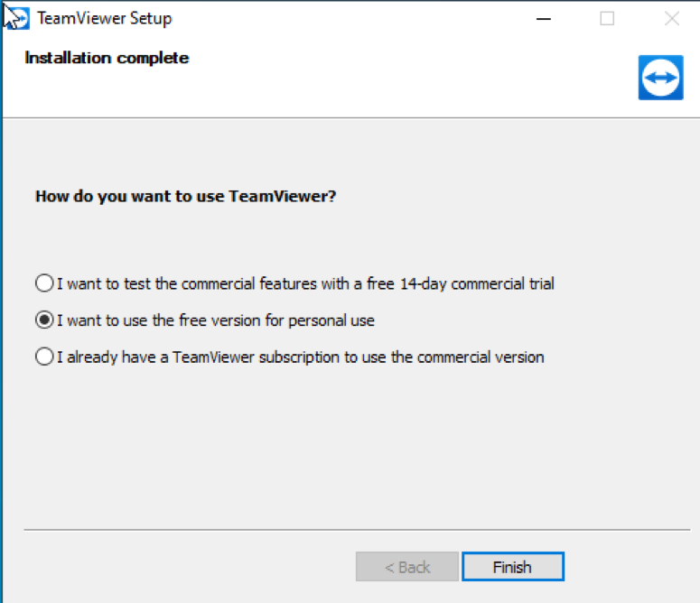Click the blue TeamViewer logo in the header
The image size is (700, 603).
(661, 78)
